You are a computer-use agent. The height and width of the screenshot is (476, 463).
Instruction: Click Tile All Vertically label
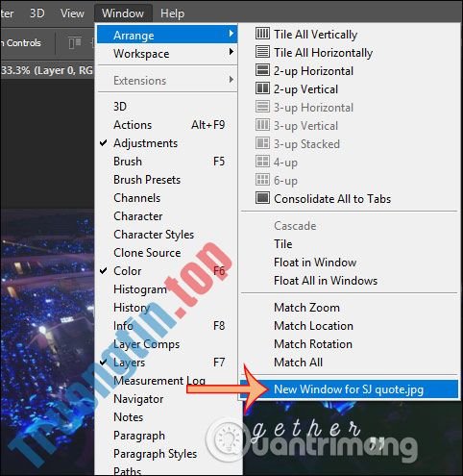(316, 34)
